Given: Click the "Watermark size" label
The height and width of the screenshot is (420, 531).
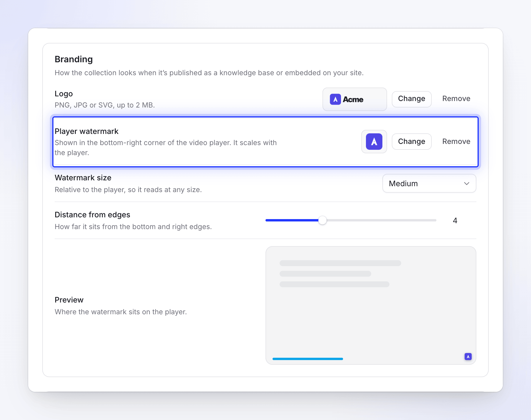Looking at the screenshot, I should pos(83,178).
